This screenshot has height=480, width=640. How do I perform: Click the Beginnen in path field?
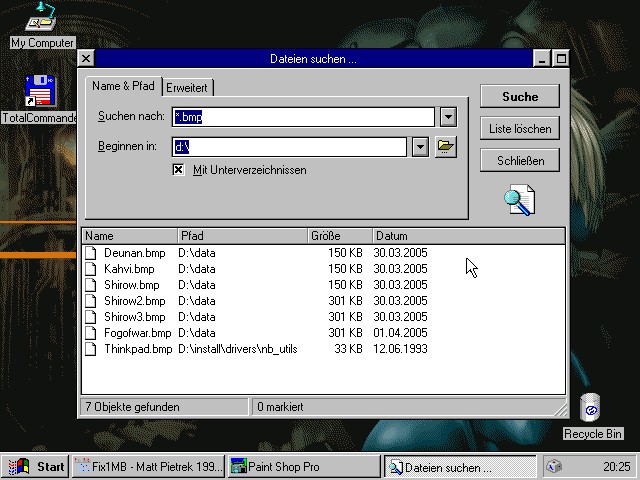coord(289,147)
